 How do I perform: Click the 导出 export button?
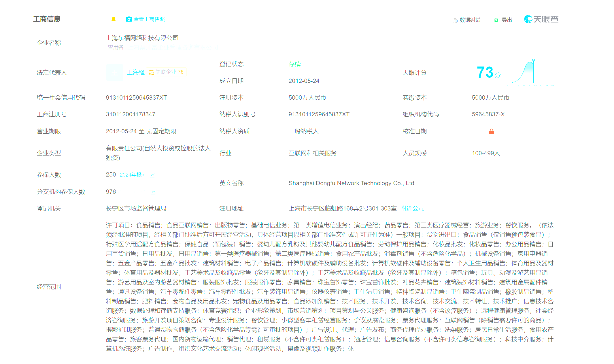tap(503, 20)
